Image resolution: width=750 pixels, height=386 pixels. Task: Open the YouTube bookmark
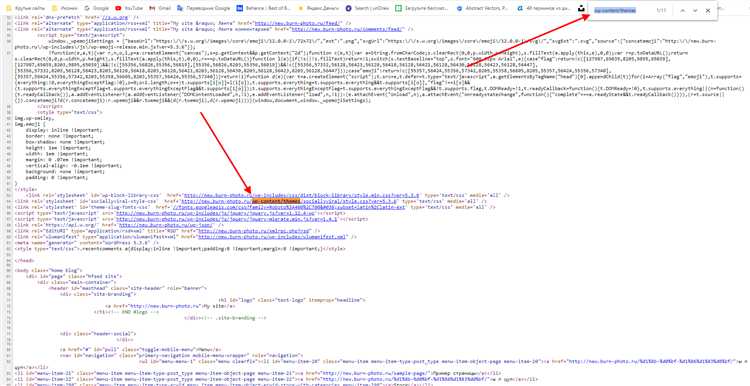[x=129, y=9]
